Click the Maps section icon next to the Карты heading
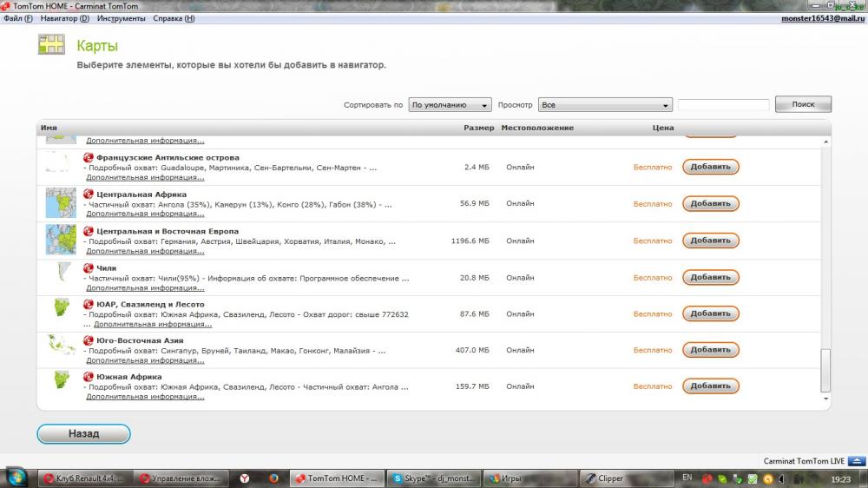 [x=51, y=44]
